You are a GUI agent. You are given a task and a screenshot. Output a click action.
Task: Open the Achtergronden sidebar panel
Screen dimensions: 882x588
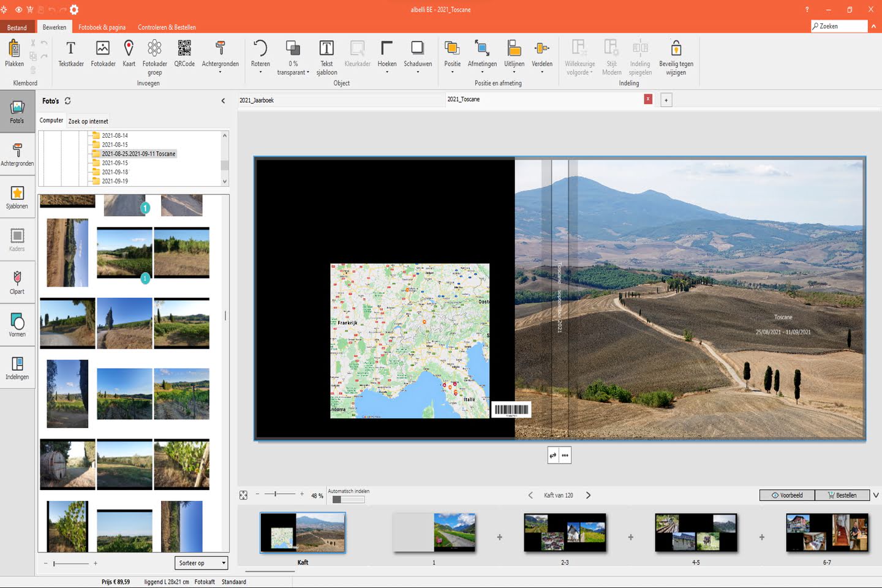17,154
